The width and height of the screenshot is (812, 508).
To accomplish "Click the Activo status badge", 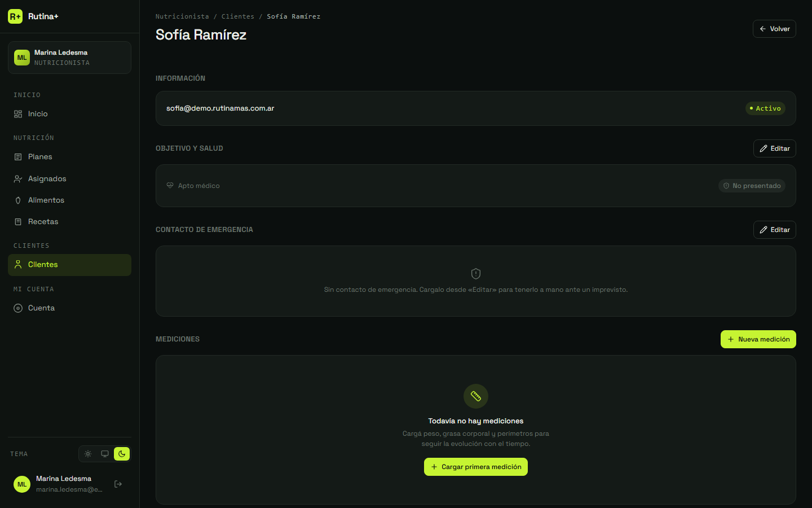I will [x=765, y=108].
